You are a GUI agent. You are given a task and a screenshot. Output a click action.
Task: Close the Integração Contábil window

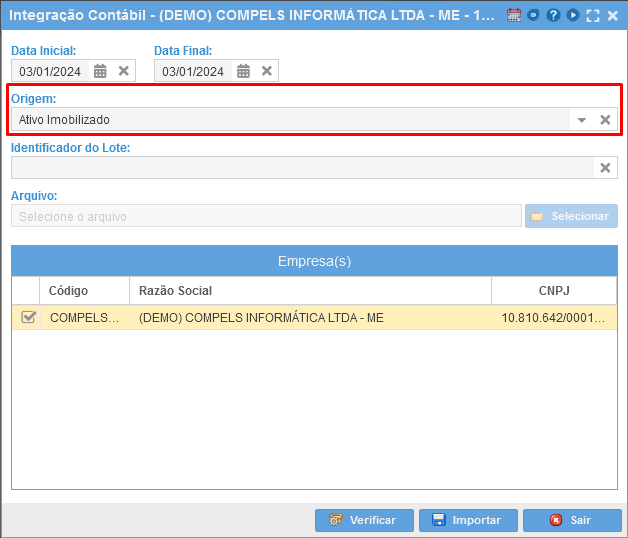point(613,16)
